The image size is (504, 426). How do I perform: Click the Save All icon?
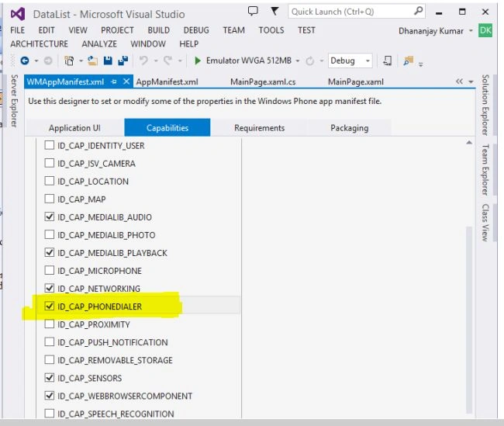click(x=123, y=61)
